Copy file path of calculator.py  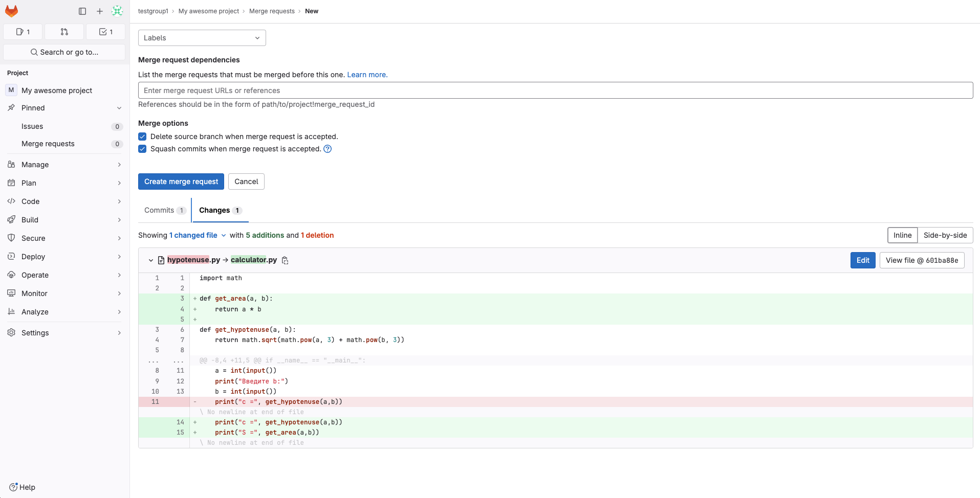[x=285, y=260]
